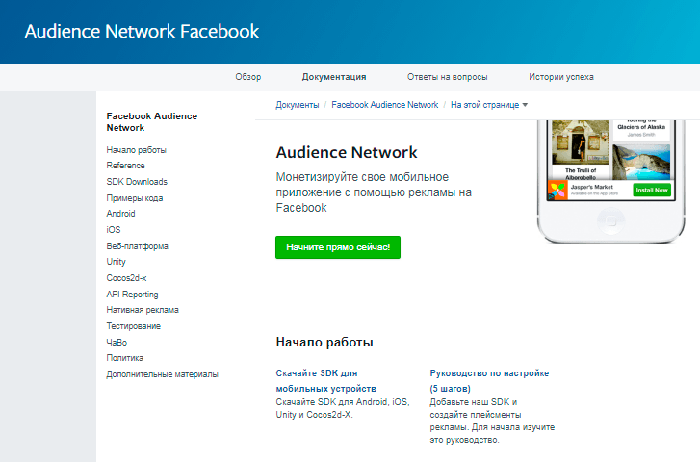Viewport: 700px width, 462px height.
Task: Open the Обзор tab
Action: (248, 77)
